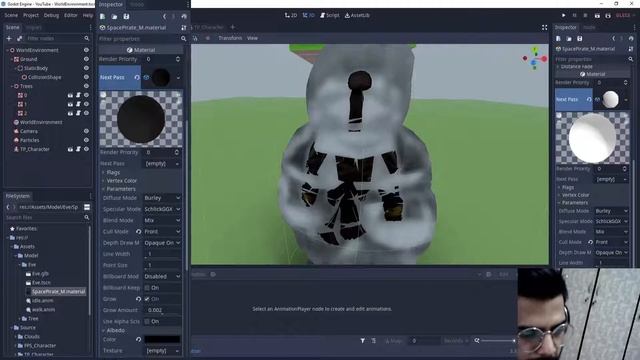Revert Next Pass property in left Inspector
This screenshot has height=360, width=640.
(137, 77)
